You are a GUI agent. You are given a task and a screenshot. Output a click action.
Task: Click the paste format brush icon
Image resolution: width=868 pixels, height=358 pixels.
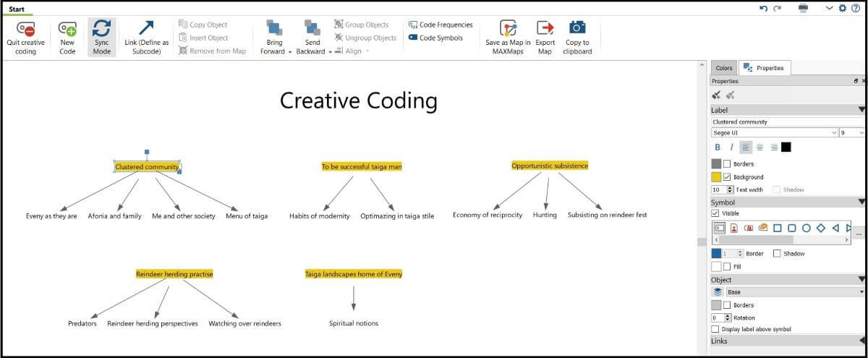731,95
